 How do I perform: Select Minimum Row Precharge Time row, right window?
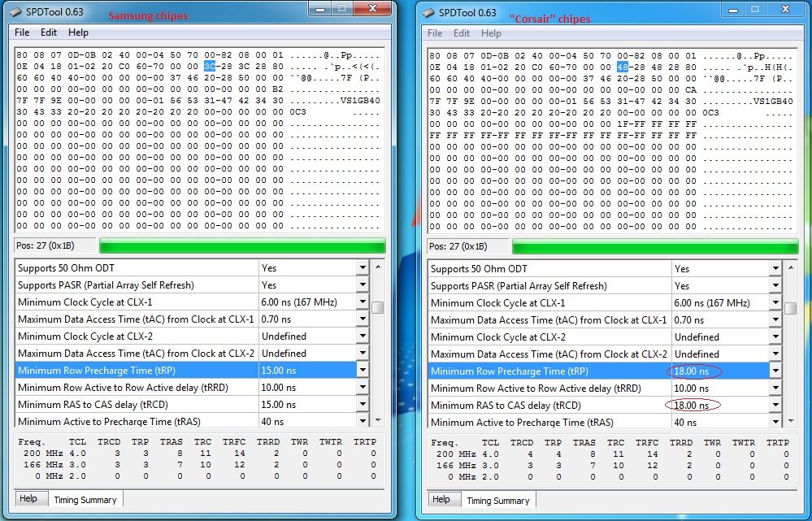point(599,371)
